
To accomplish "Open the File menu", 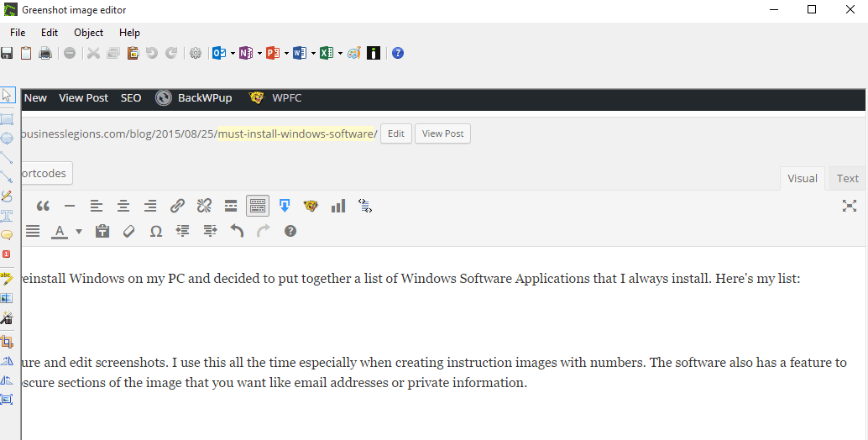I will [18, 33].
